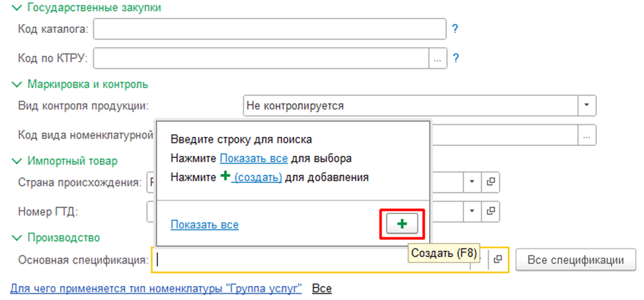This screenshot has width=644, height=300.
Task: Open Номер ГТД record with open icon
Action: tap(491, 211)
